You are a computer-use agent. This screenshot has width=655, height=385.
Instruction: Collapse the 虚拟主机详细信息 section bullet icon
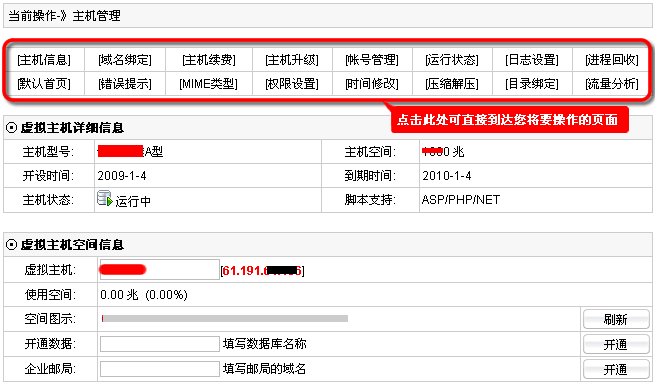coord(12,128)
